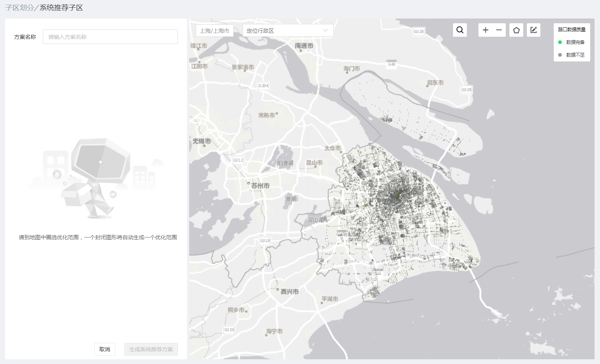600x364 pixels.
Task: Zoom in the map with plus button
Action: click(485, 30)
